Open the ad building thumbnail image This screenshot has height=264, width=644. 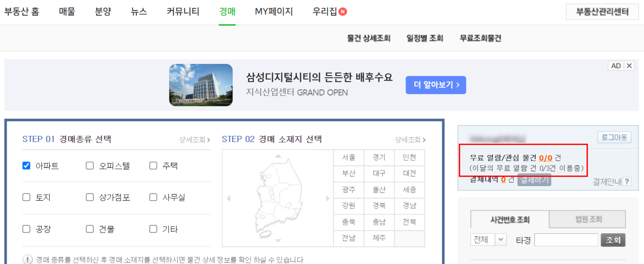(x=201, y=85)
